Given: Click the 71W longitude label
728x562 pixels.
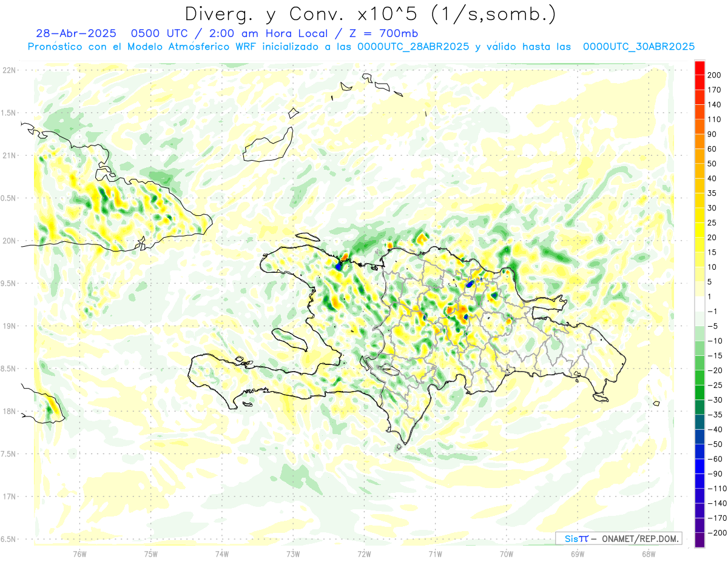Looking at the screenshot, I should point(435,554).
